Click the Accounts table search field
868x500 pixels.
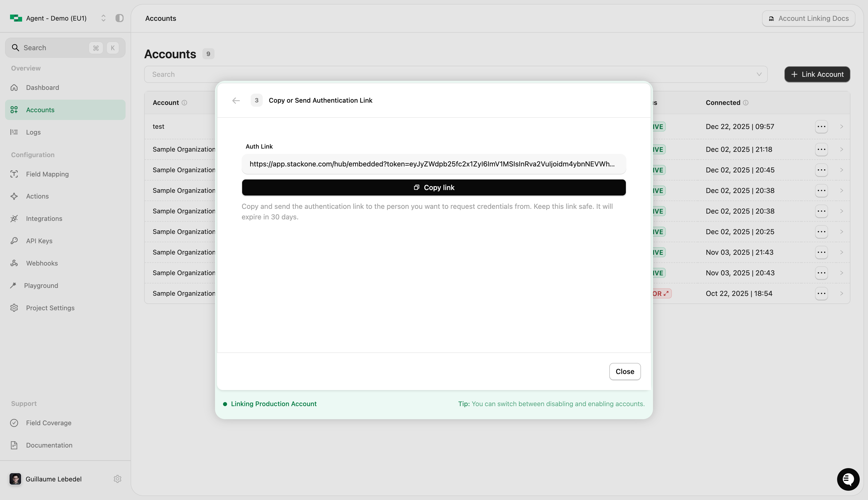click(x=456, y=74)
